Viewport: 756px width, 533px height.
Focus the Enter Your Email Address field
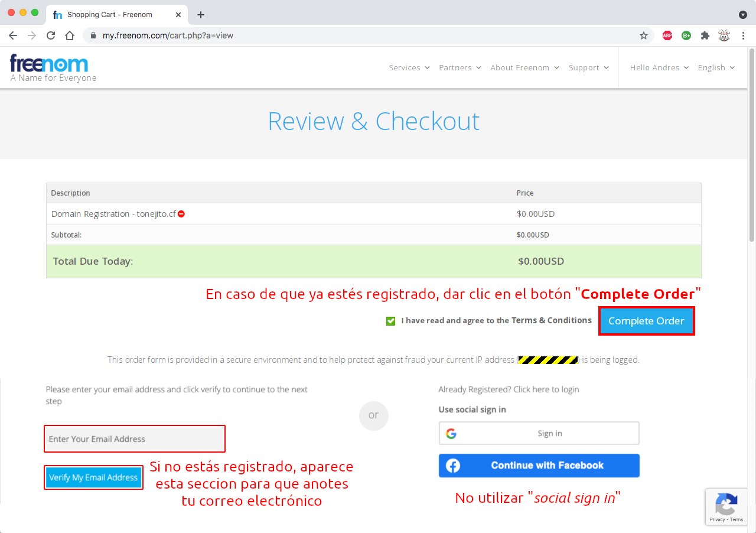[x=135, y=439]
